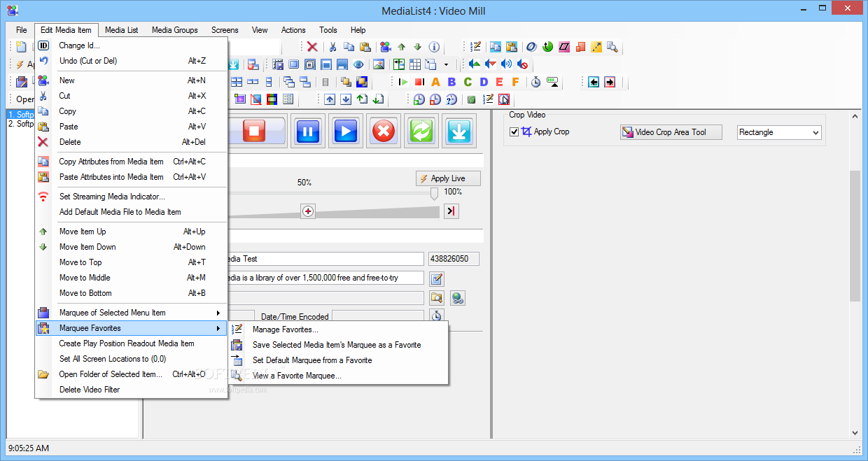Click the red plus marker on position slider
The width and height of the screenshot is (868, 461).
pyautogui.click(x=307, y=211)
